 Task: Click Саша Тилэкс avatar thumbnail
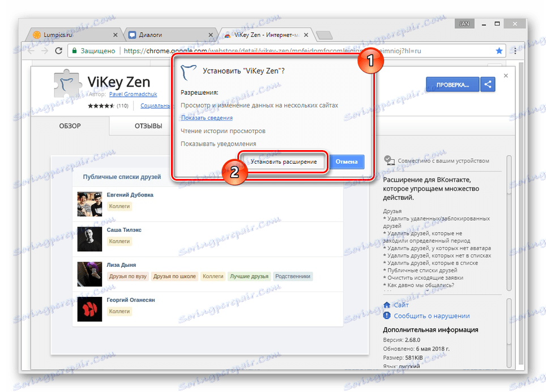pos(89,239)
